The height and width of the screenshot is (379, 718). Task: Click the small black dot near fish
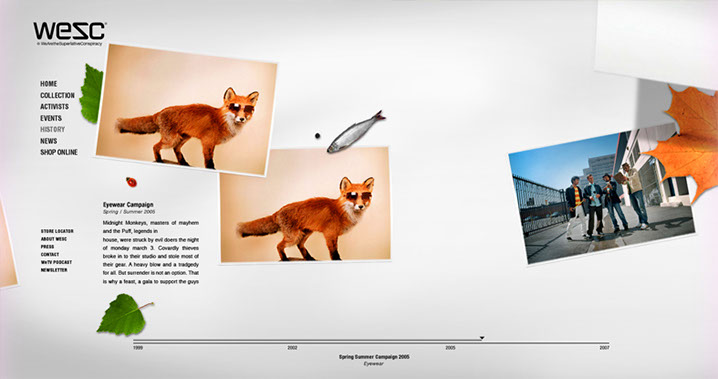pos(317,135)
